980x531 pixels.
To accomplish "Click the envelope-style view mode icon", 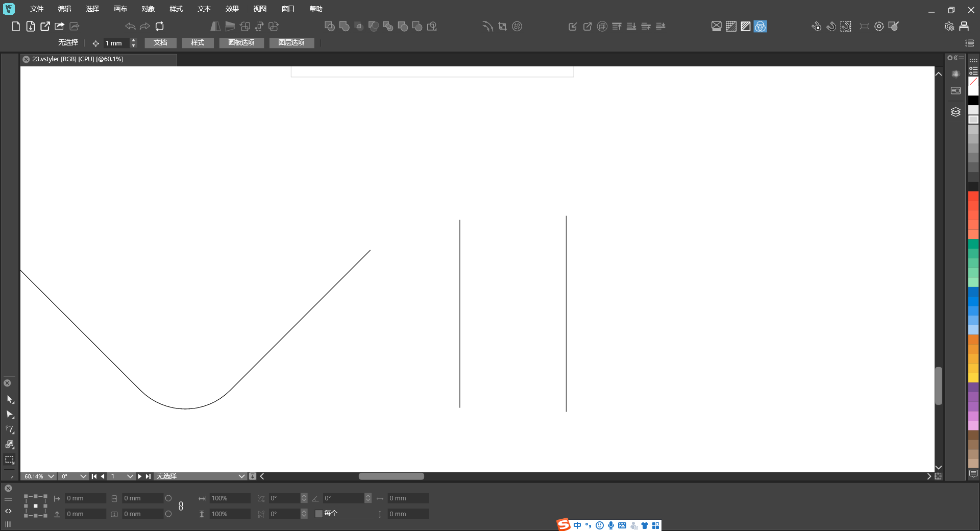I will point(717,26).
